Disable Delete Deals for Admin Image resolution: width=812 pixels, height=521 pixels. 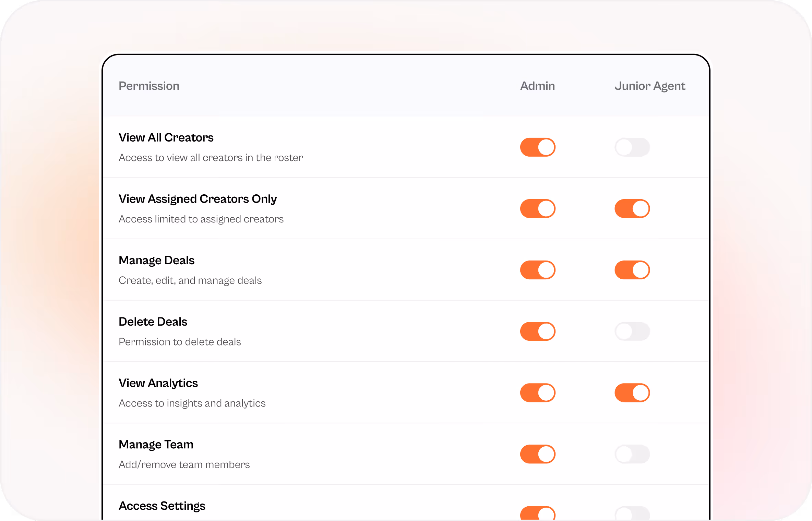[x=538, y=331]
